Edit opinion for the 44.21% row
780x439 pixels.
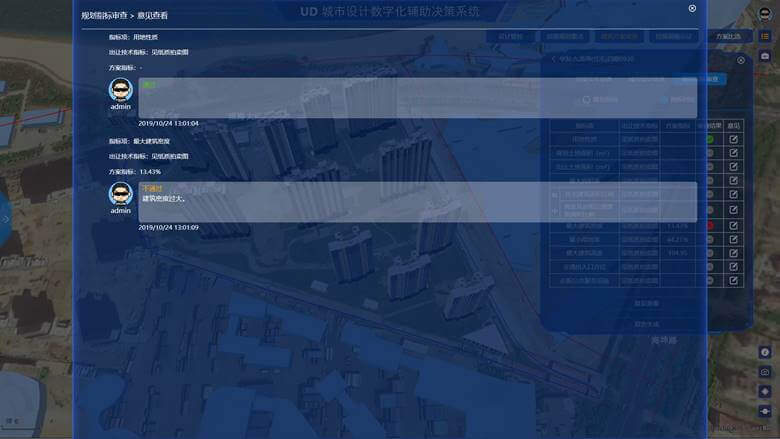pos(733,240)
